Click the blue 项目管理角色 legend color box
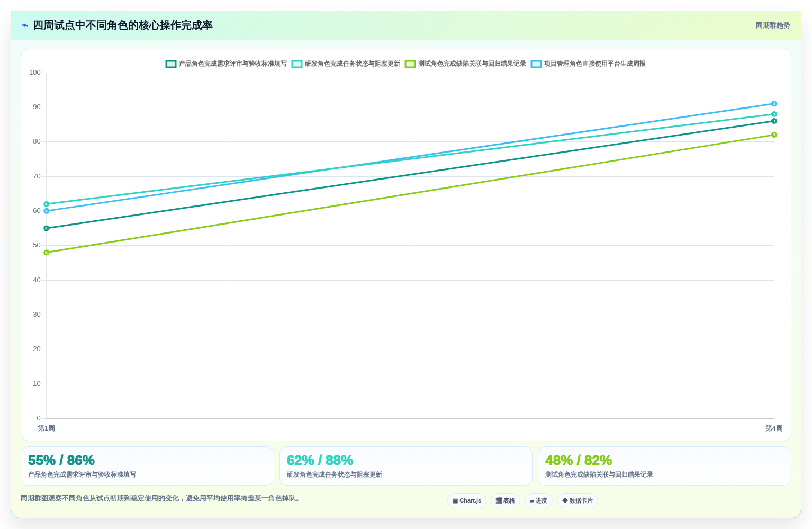Viewport: 812px width, 529px height. 536,64
